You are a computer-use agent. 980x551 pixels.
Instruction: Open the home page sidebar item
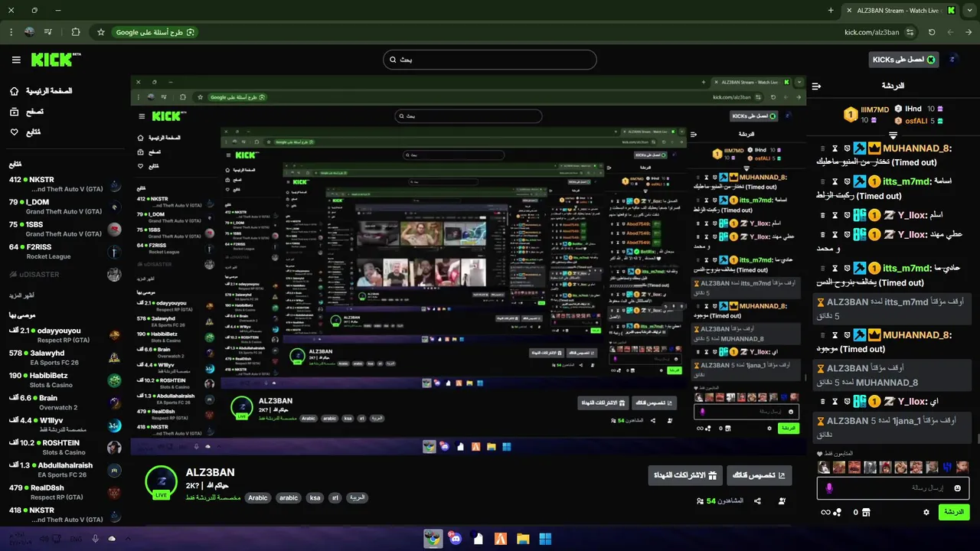42,91
